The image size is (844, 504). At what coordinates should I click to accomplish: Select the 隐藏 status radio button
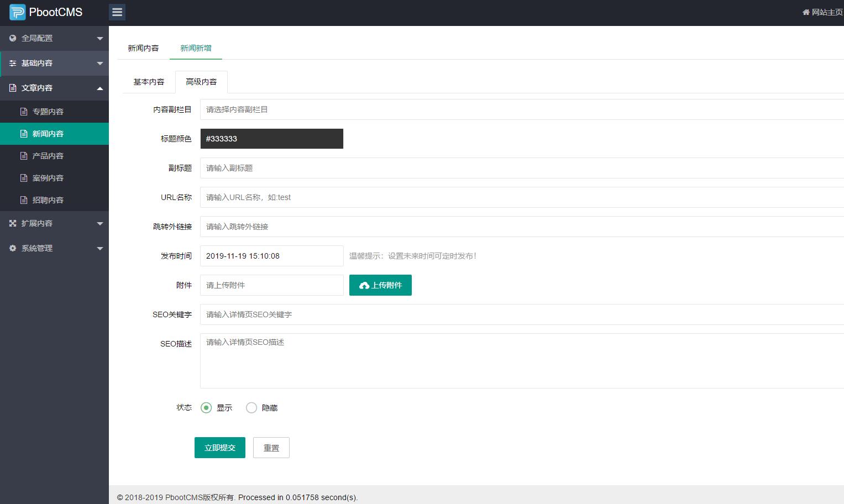point(251,408)
